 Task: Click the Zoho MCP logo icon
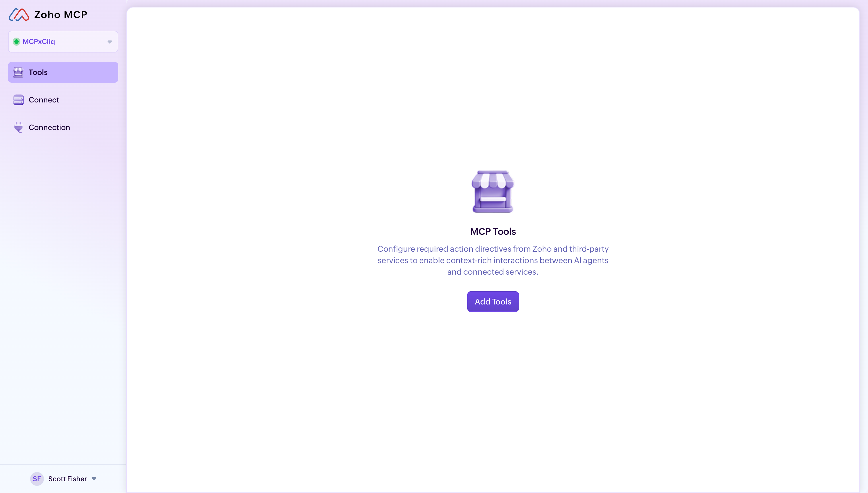[x=19, y=15]
